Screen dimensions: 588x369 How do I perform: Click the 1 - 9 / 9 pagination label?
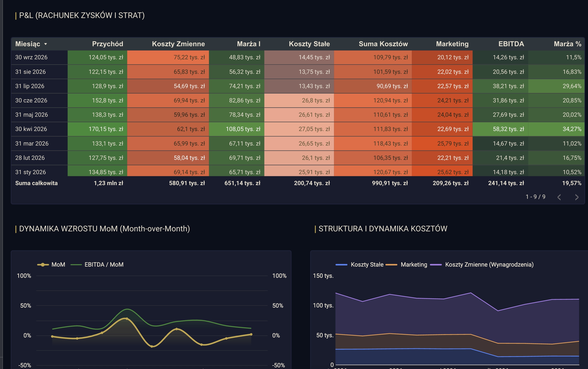[x=535, y=197]
